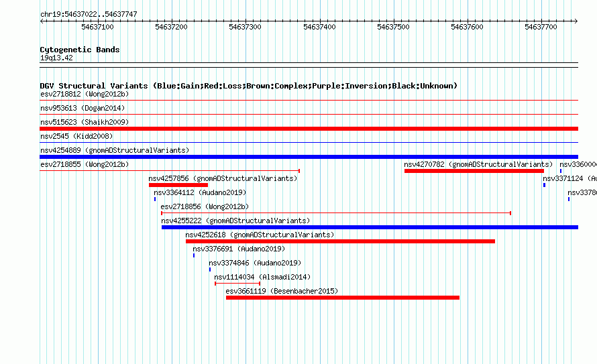597x364 pixels.
Task: Select the nsv4252618 red loss bar
Action: pos(340,241)
